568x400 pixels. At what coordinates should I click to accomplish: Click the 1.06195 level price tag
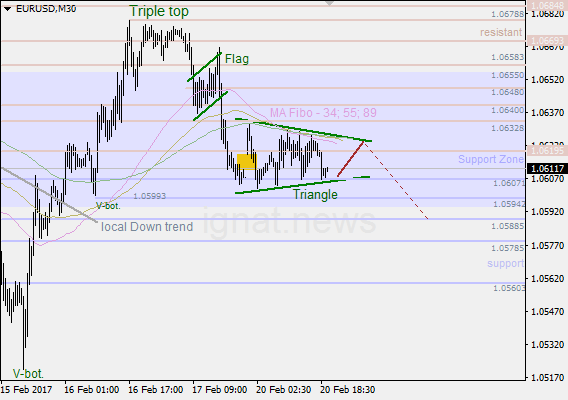pyautogui.click(x=547, y=150)
